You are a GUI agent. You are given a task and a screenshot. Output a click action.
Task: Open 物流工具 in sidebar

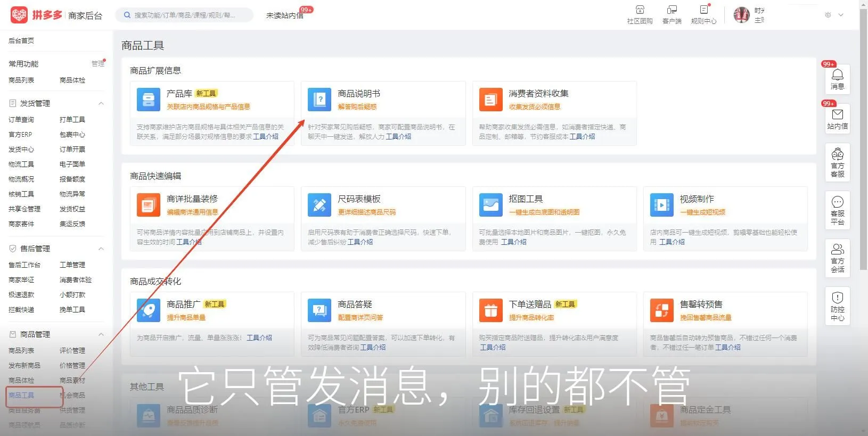(x=21, y=164)
